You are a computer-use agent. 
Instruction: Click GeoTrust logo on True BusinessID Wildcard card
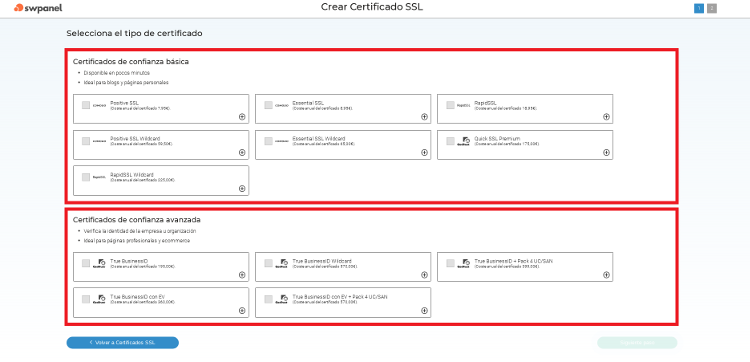(282, 263)
